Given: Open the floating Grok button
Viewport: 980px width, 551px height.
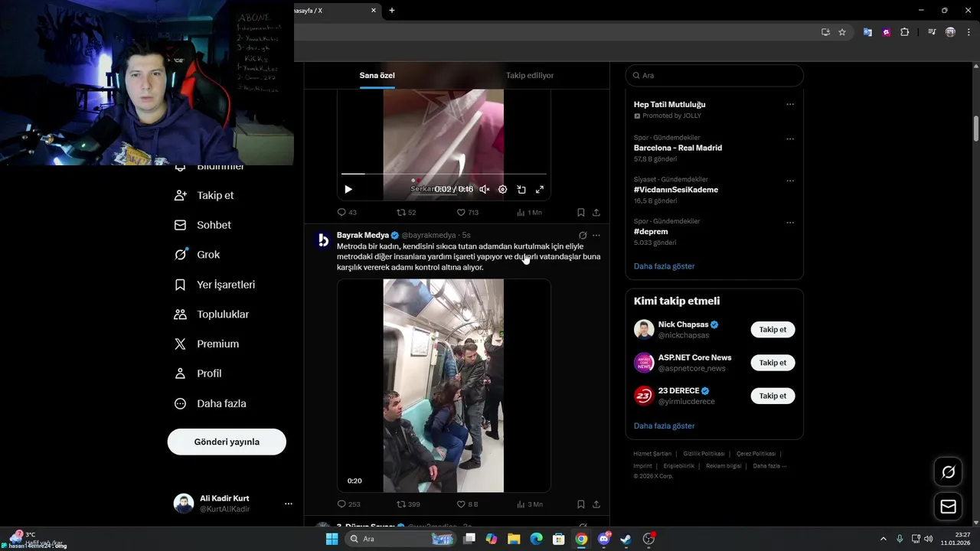Looking at the screenshot, I should [948, 472].
